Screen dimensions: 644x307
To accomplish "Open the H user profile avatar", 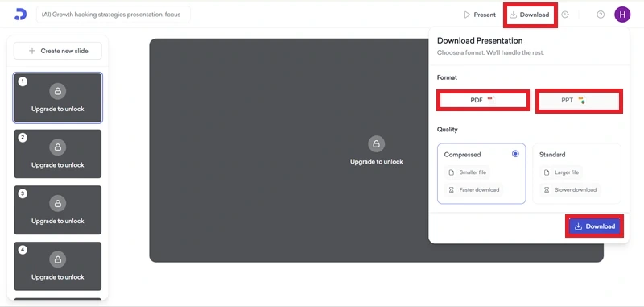I will pos(622,15).
